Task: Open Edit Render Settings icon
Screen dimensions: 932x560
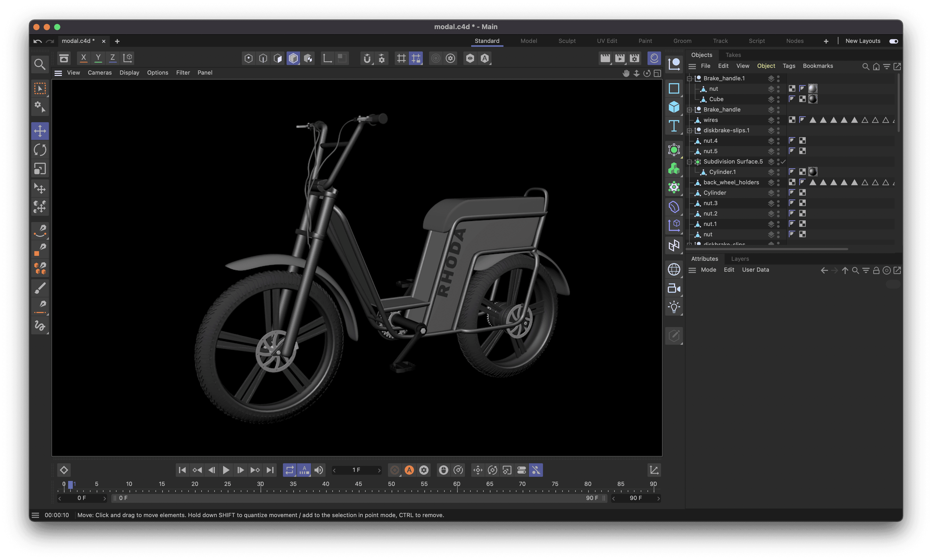Action: (634, 58)
